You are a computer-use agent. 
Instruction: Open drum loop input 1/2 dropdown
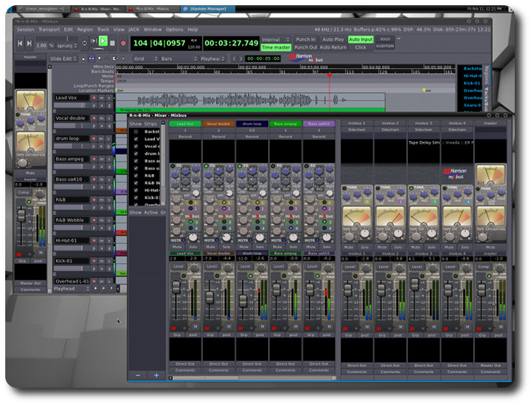pos(252,130)
